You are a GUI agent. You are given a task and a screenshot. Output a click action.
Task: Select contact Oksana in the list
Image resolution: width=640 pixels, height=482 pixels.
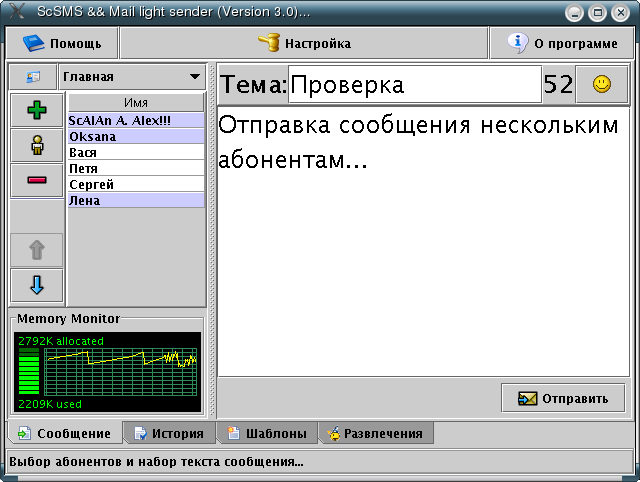click(135, 136)
